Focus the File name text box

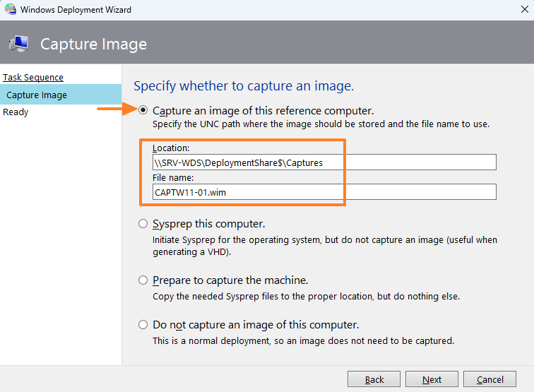tap(324, 191)
